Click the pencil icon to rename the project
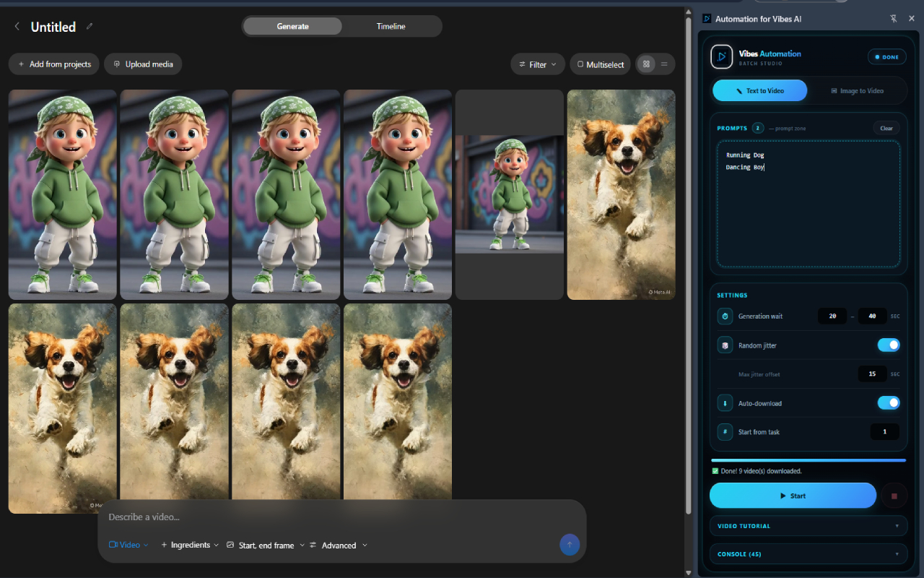The width and height of the screenshot is (924, 578). 90,27
